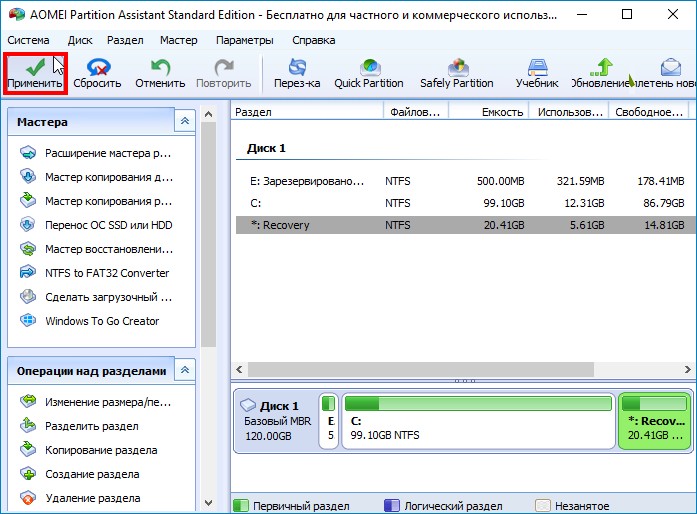Viewport: 697px width, 514px height.
Task: Sort by the Использов... column header
Action: [x=569, y=112]
